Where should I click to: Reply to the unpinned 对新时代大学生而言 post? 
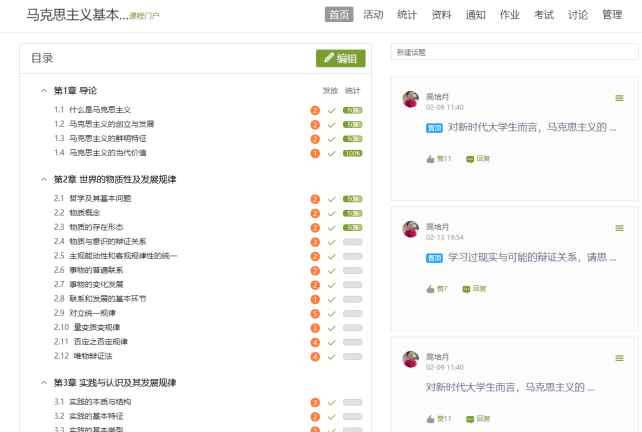tap(478, 419)
